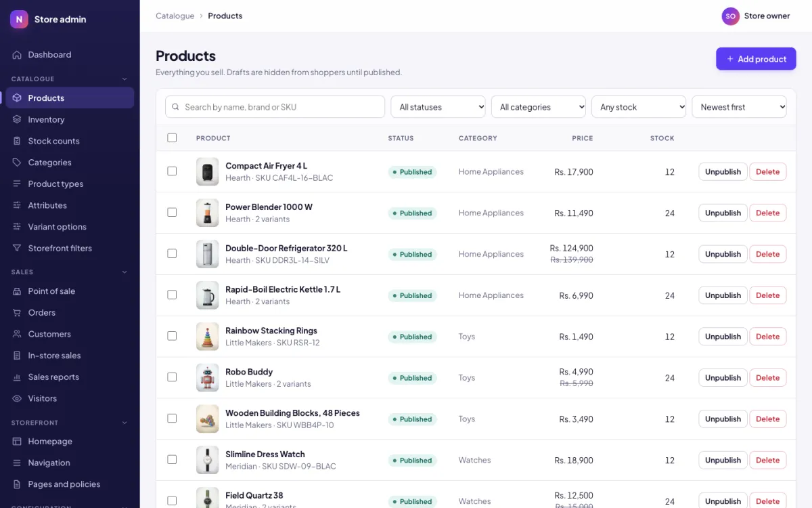Toggle the select-all products checkbox

[x=172, y=137]
